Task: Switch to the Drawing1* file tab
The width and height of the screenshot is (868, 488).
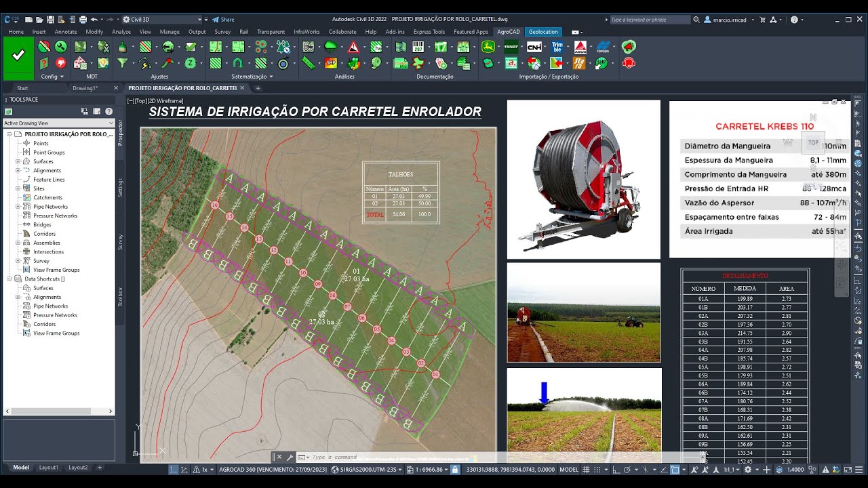Action: (85, 88)
